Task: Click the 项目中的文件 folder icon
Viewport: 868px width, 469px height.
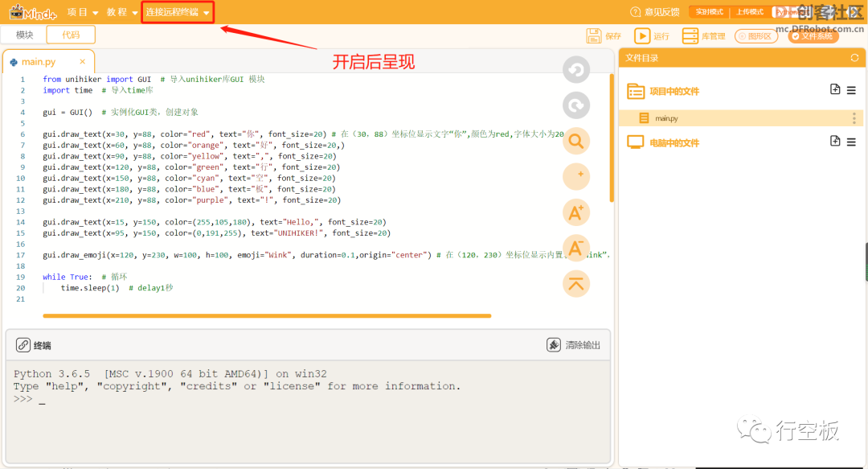Action: (636, 91)
